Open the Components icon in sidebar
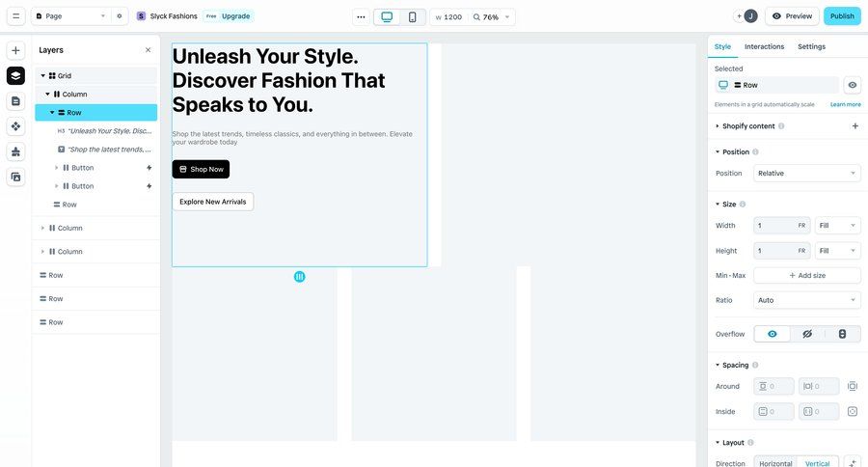868x467 pixels. 15,126
